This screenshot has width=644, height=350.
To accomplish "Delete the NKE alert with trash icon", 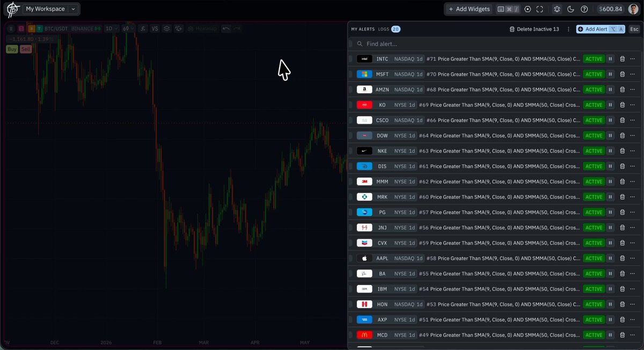I will pos(623,151).
